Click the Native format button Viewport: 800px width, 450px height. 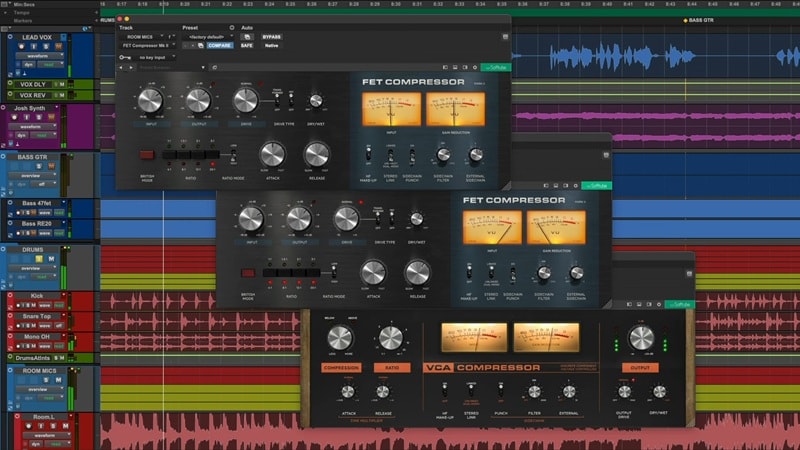(x=271, y=45)
